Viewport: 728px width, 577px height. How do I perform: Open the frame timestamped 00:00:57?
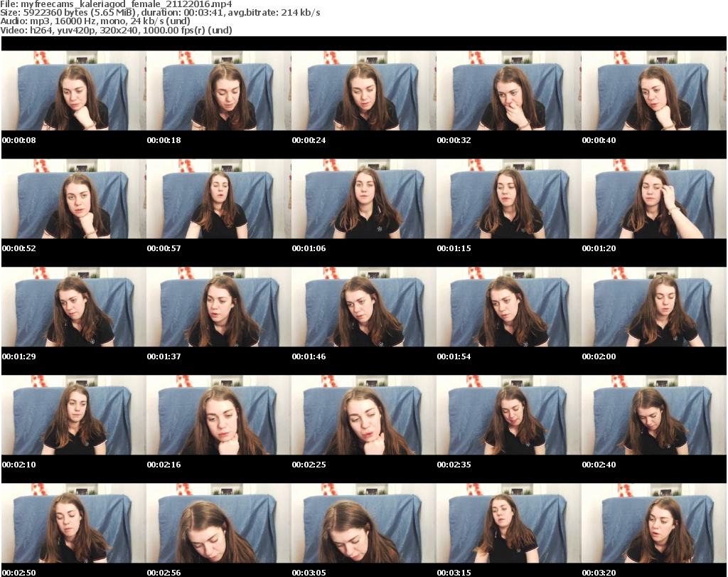pyautogui.click(x=219, y=198)
